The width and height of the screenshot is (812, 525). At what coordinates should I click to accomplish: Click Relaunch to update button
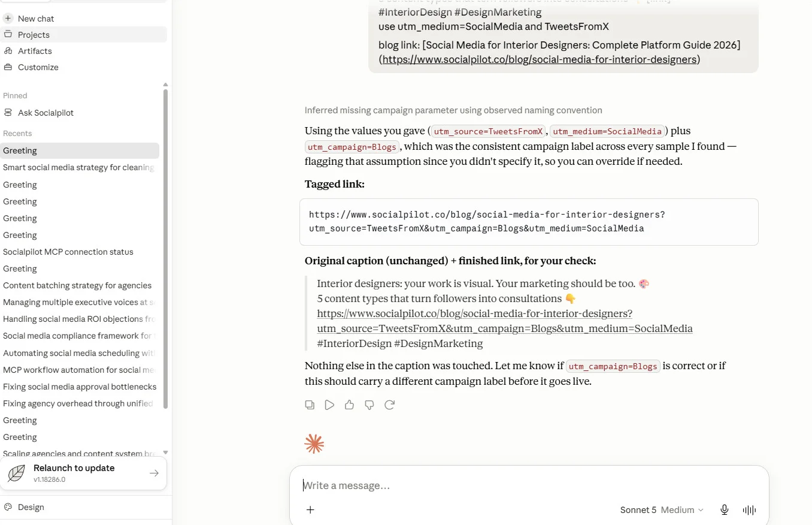click(83, 473)
